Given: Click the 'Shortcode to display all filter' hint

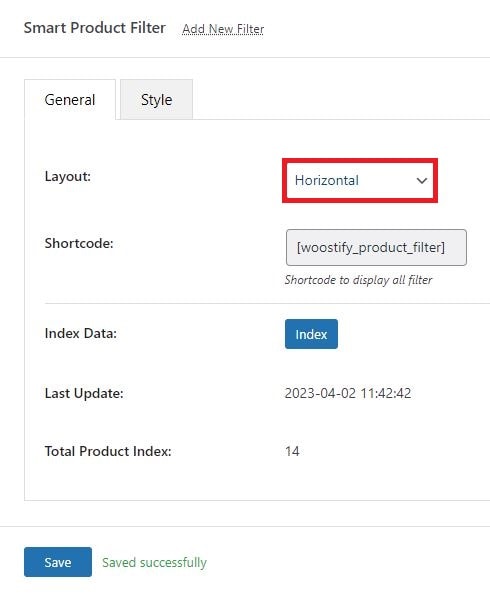Looking at the screenshot, I should (358, 280).
